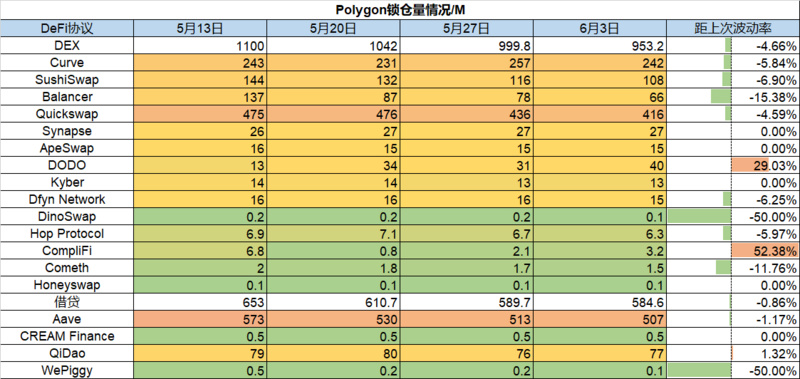
Task: Select the SushiSwap row label
Action: tap(67, 80)
